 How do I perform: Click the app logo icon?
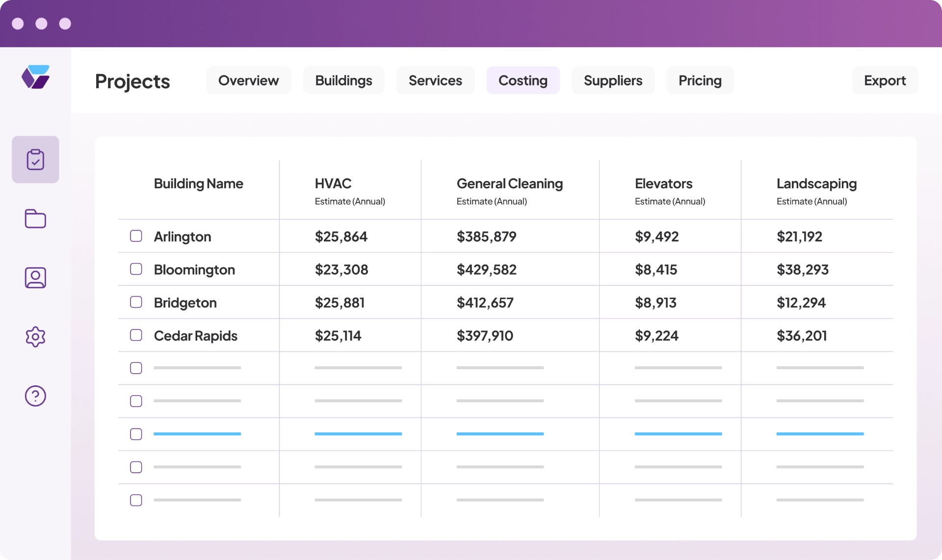point(35,77)
